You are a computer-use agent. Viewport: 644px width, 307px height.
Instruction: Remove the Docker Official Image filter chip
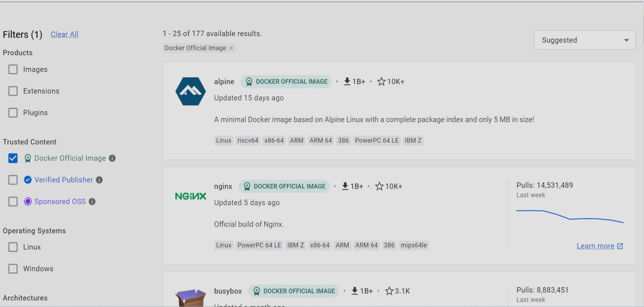click(231, 48)
